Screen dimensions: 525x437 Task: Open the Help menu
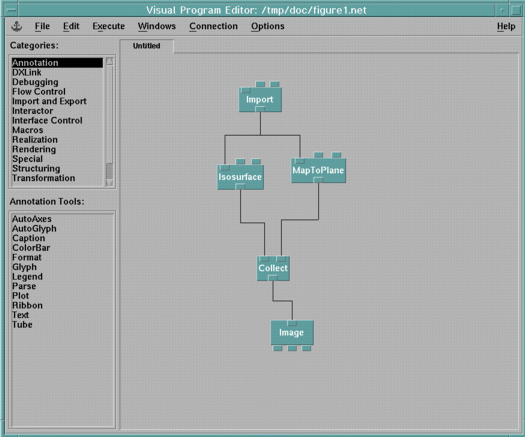pyautogui.click(x=506, y=26)
